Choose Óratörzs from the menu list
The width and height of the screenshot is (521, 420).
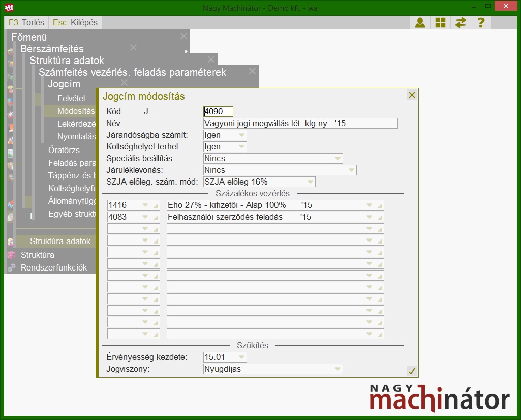64,150
